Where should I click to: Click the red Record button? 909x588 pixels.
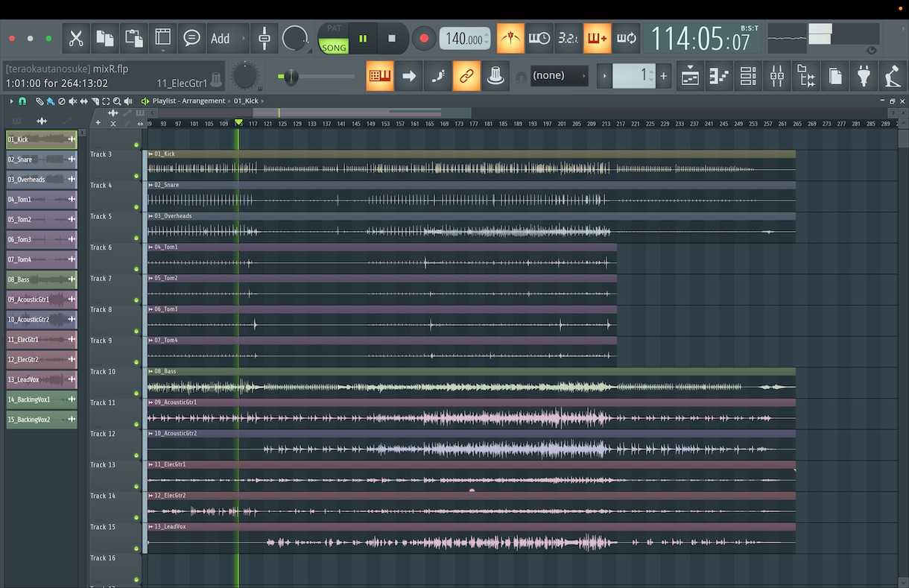click(424, 38)
